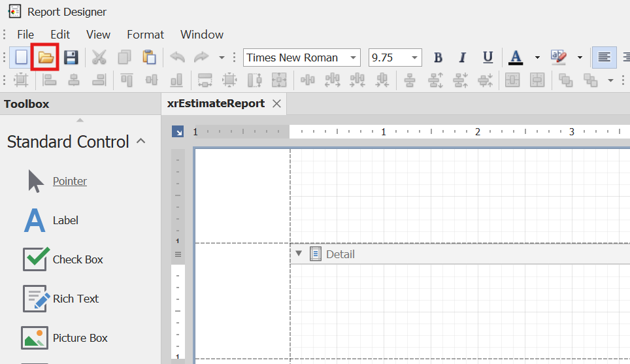Image resolution: width=630 pixels, height=364 pixels.
Task: Open the highlight color dropdown arrow
Action: pos(580,58)
